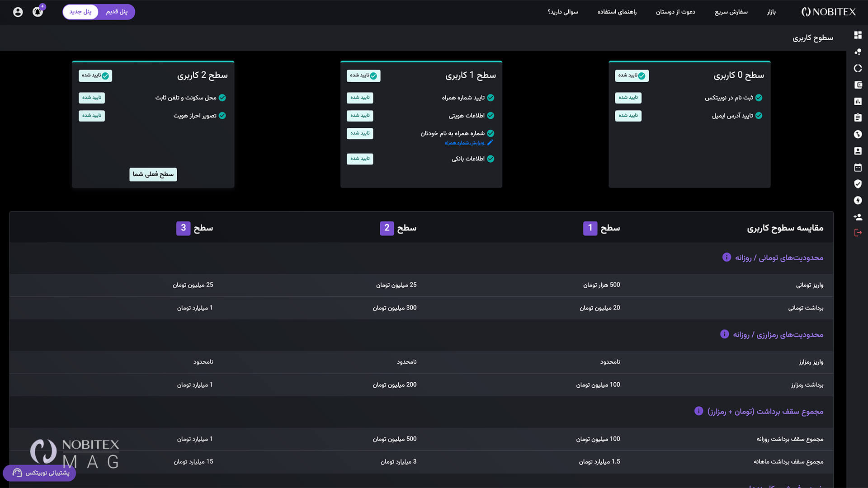Click the 500 هزار تومان cell
The height and width of the screenshot is (488, 868).
coord(601,285)
